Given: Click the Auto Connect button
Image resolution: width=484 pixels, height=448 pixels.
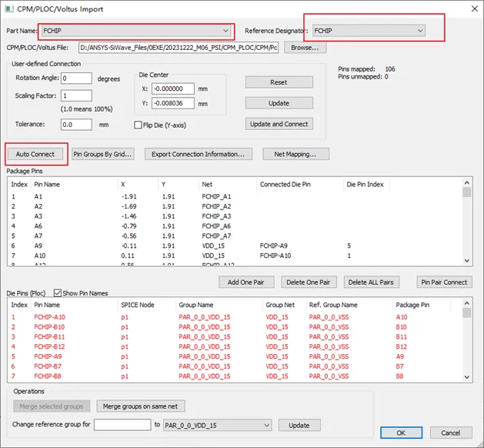Looking at the screenshot, I should (x=35, y=154).
